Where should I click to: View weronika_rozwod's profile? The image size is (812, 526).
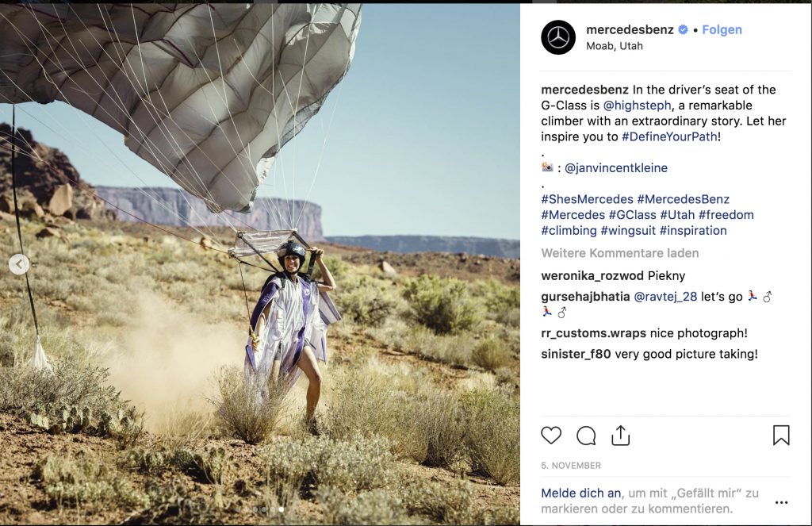[592, 276]
